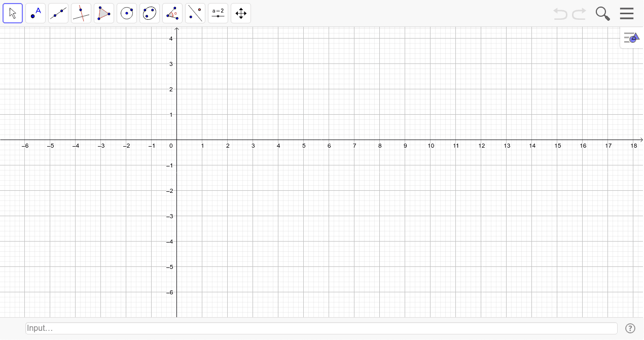
Task: Select the Perpendicular Line tool
Action: pos(81,13)
